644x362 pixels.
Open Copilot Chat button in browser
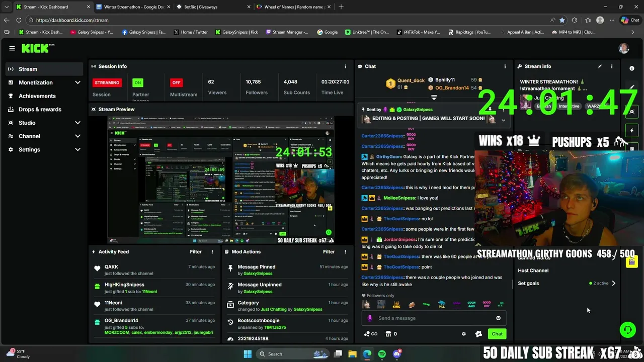pyautogui.click(x=630, y=20)
